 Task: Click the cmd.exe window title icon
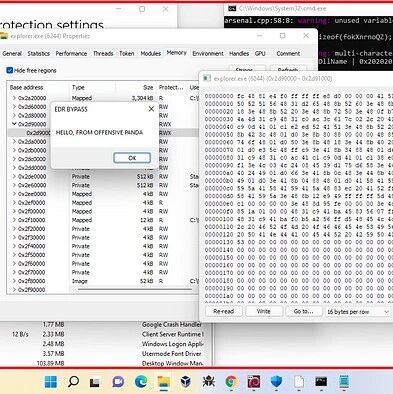click(x=232, y=9)
